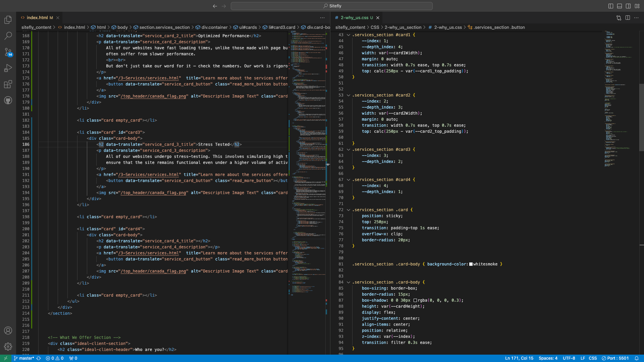Open Changes compare icon in the right editor
This screenshot has height=362, width=644.
(x=619, y=18)
